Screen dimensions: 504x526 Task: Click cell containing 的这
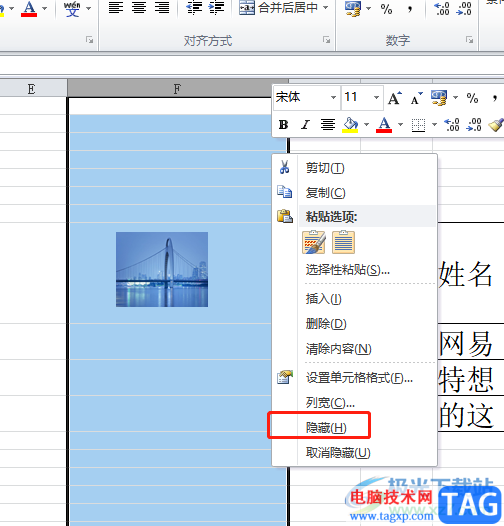tap(470, 414)
